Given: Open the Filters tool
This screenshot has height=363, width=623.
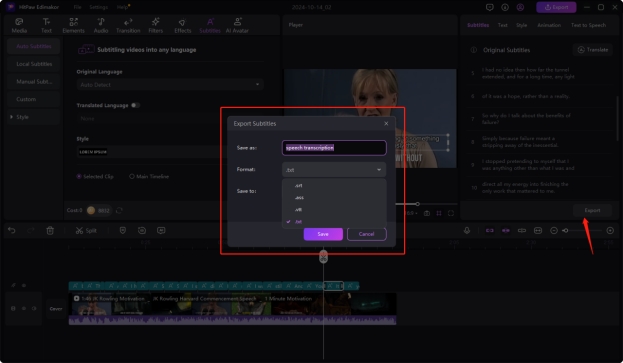Looking at the screenshot, I should (x=155, y=25).
